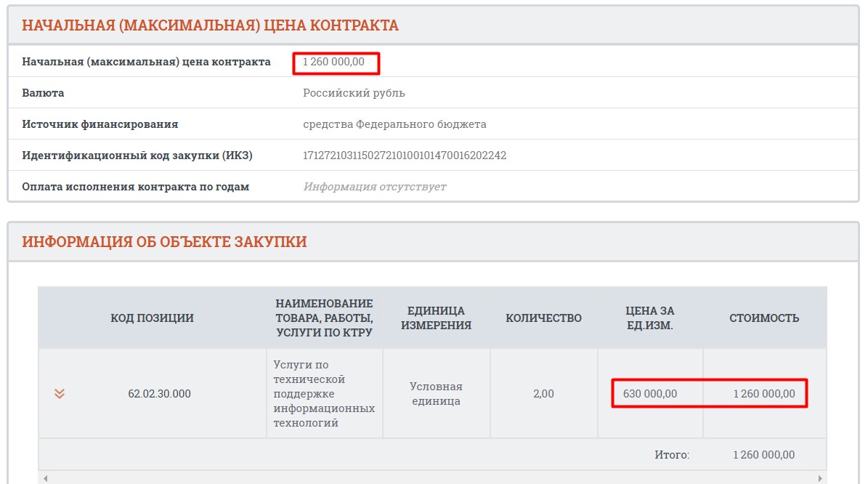Click the НАИМЕНОВАНИЕ ТОВАРА, РАБОТЫ, УСЛУГИ column header
Screen dimensions: 868x484
click(x=324, y=318)
